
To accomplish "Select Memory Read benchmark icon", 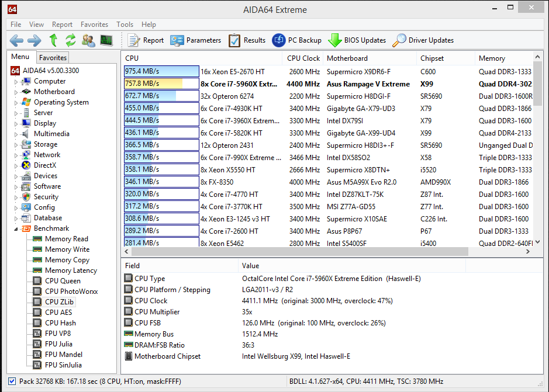I will click(37, 239).
